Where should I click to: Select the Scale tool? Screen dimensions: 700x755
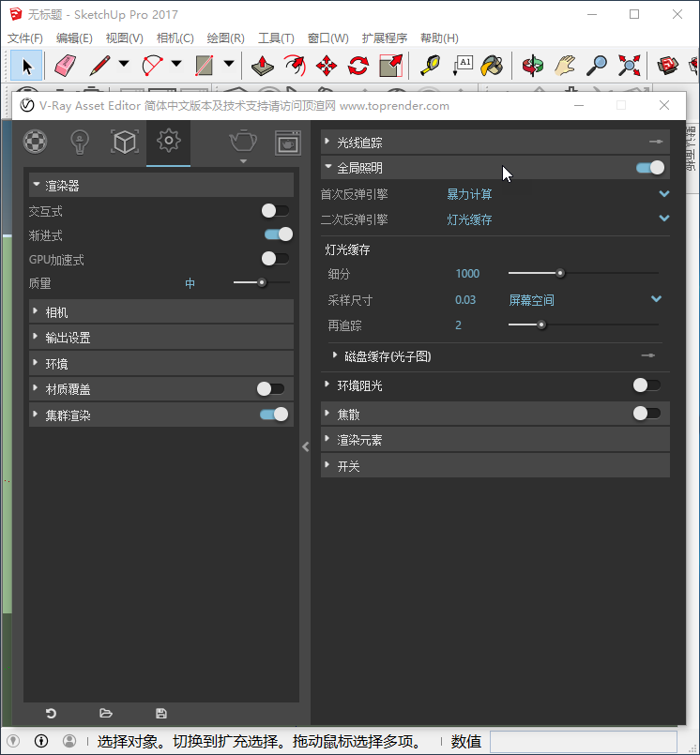(390, 65)
